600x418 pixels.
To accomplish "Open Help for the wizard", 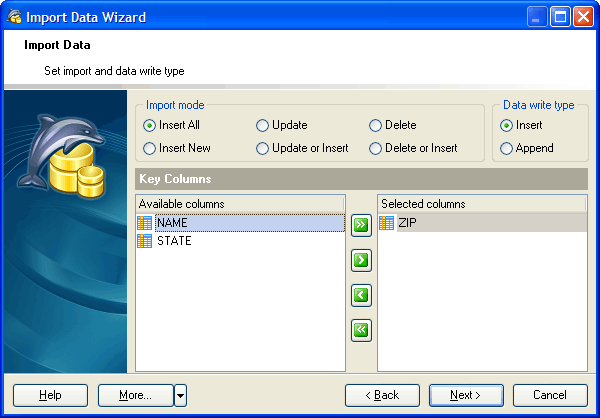I will (50, 395).
